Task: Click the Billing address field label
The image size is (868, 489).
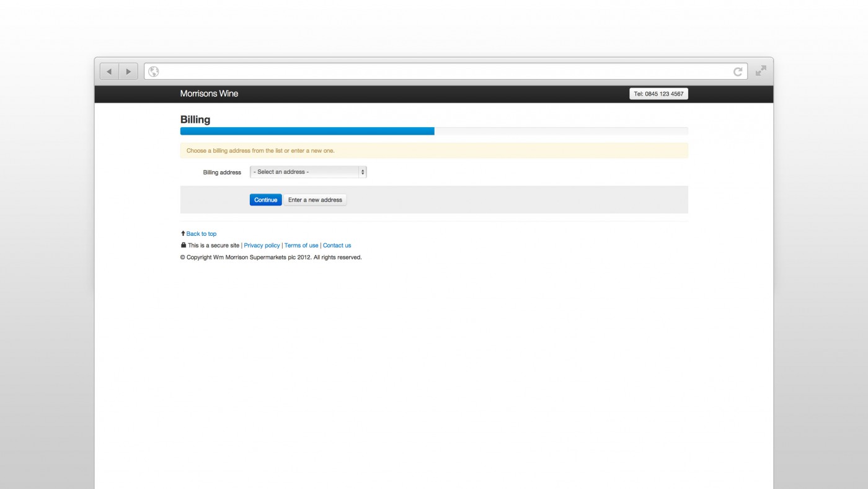Action: [222, 173]
